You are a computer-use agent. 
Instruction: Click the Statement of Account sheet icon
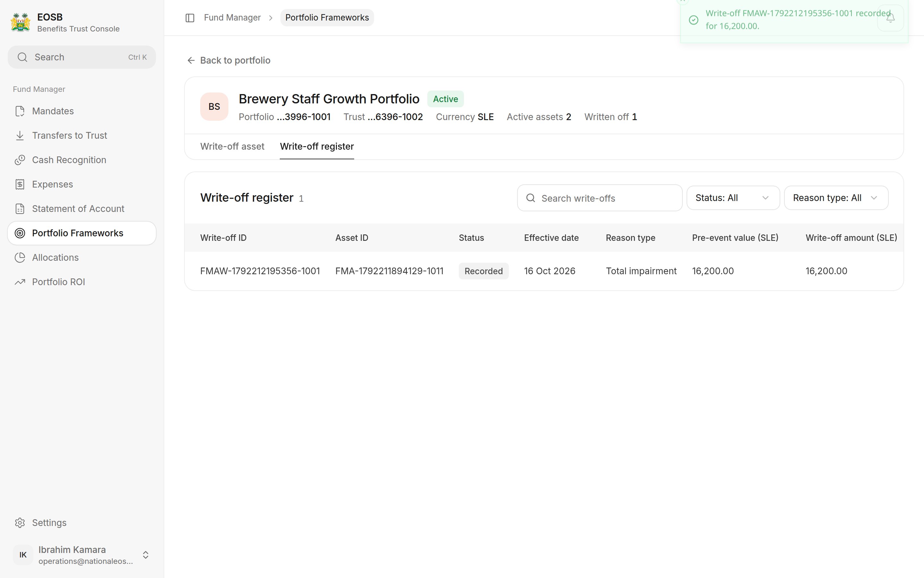(20, 209)
